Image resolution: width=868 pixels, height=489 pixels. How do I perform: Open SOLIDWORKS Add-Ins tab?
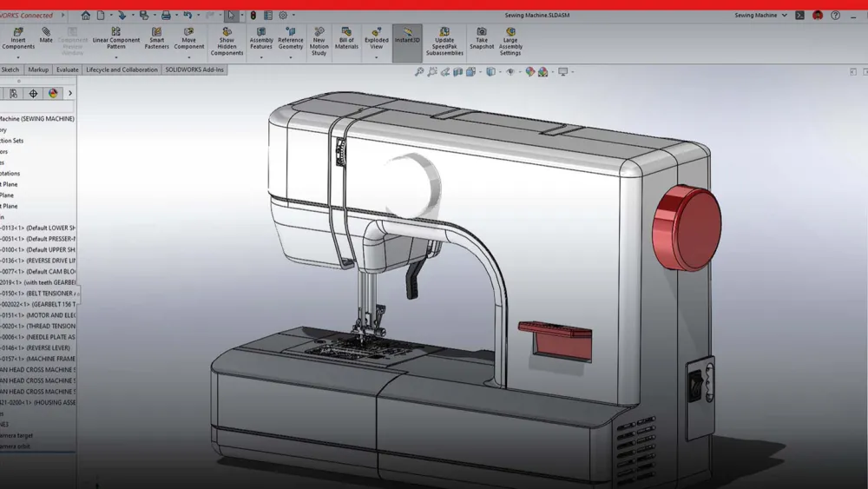[x=194, y=69]
